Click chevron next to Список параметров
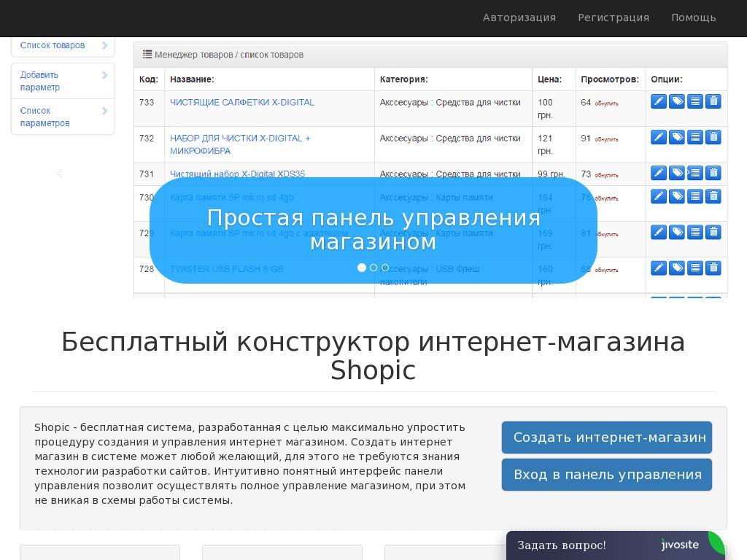This screenshot has width=747, height=560. [x=104, y=111]
